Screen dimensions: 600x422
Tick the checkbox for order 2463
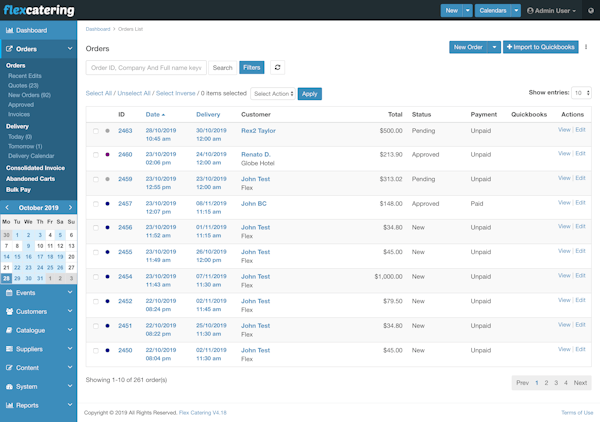click(x=96, y=131)
